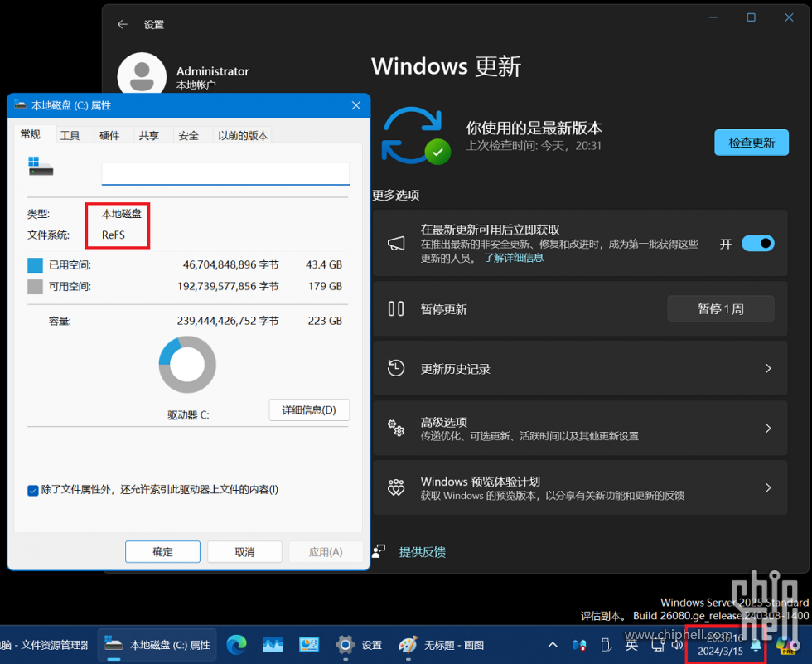Click the blue 已用空间 color swatch
The height and width of the screenshot is (664, 812).
35,264
